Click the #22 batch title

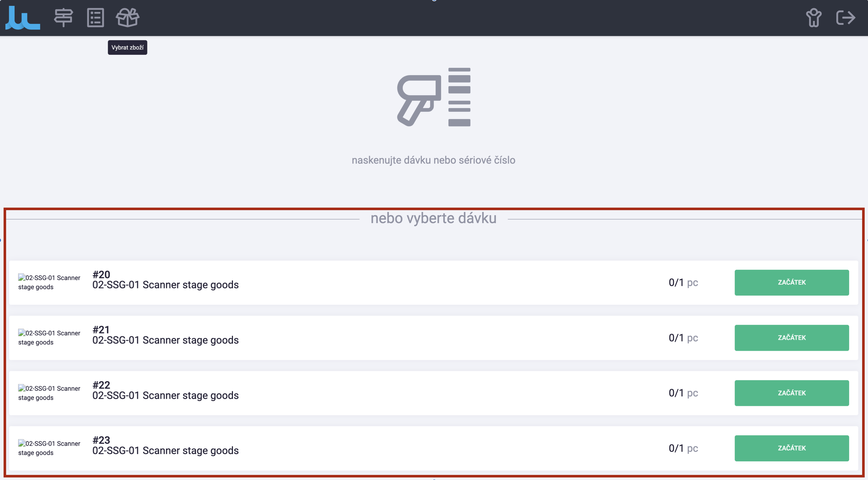(101, 385)
